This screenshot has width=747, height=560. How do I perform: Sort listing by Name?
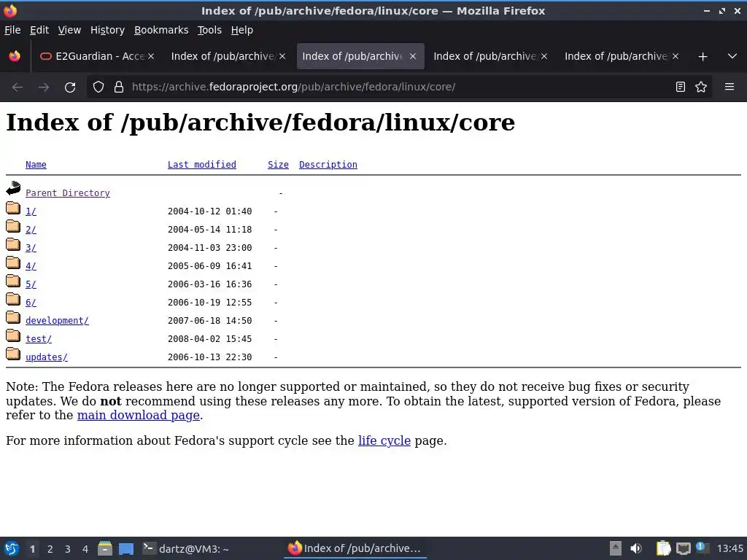(x=36, y=164)
